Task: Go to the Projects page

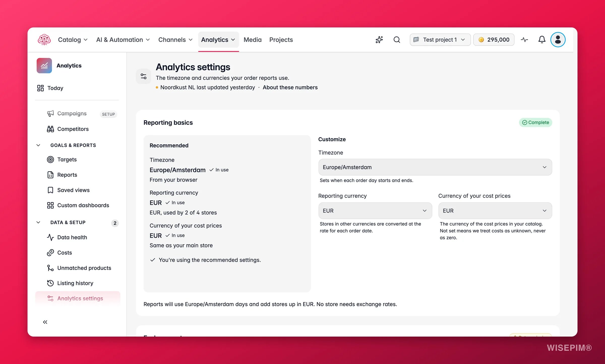Action: [x=281, y=40]
